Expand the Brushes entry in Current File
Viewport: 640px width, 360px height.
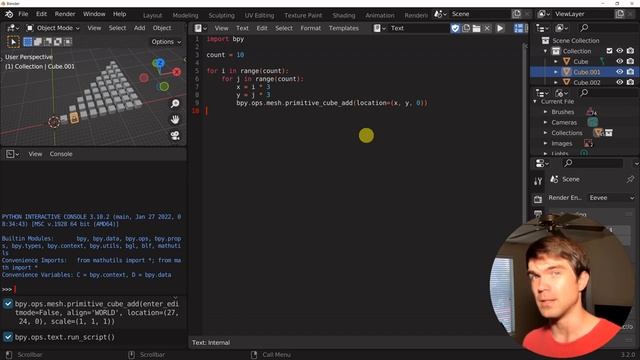[545, 111]
